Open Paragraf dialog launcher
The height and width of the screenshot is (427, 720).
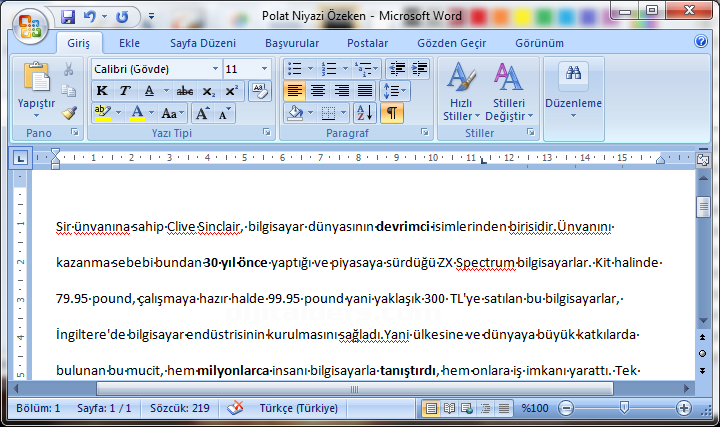pos(425,133)
